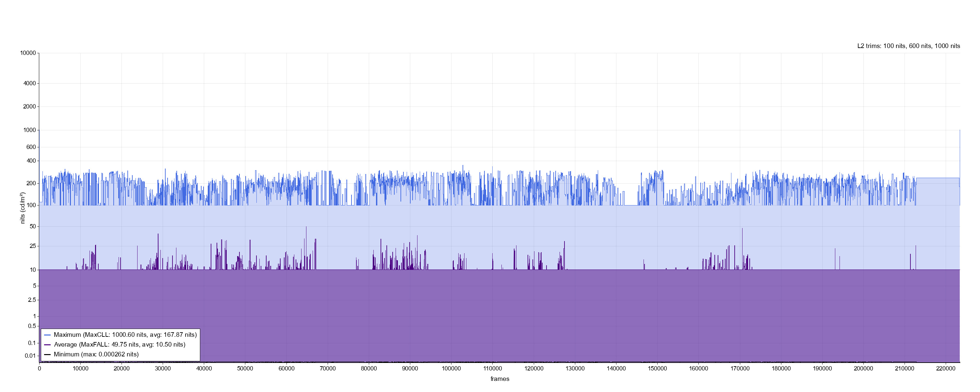Click the 0.01 y-axis tick label
The width and height of the screenshot is (980, 392).
pos(30,356)
